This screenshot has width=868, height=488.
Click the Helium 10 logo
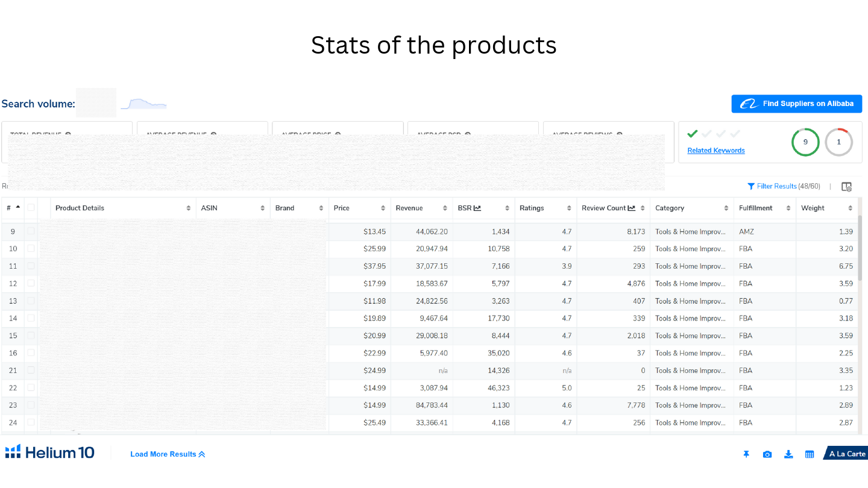(x=50, y=452)
